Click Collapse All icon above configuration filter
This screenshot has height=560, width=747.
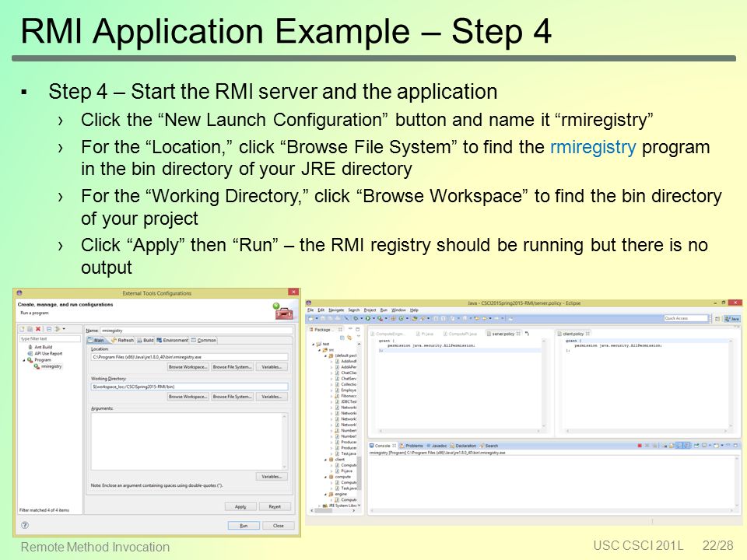point(49,328)
